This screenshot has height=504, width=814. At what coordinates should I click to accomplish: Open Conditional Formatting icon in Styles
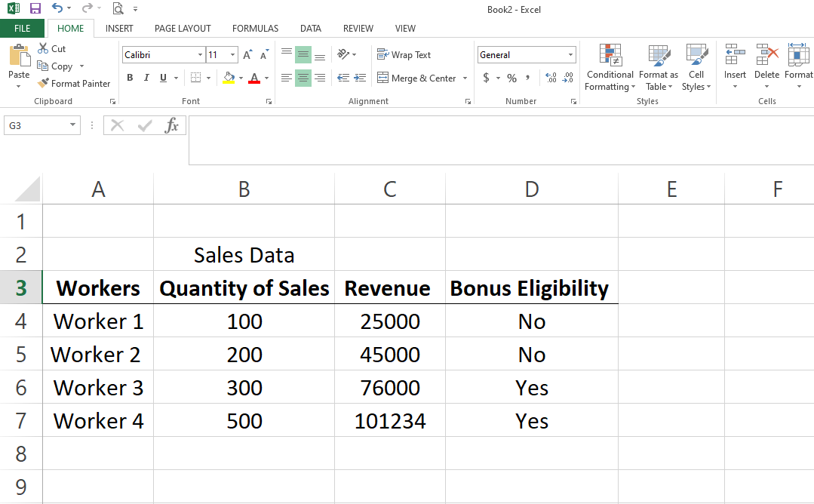pos(610,55)
